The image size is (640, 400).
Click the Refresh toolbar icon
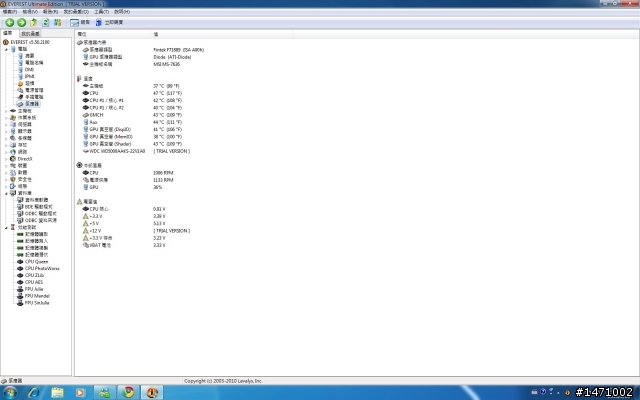click(46, 22)
